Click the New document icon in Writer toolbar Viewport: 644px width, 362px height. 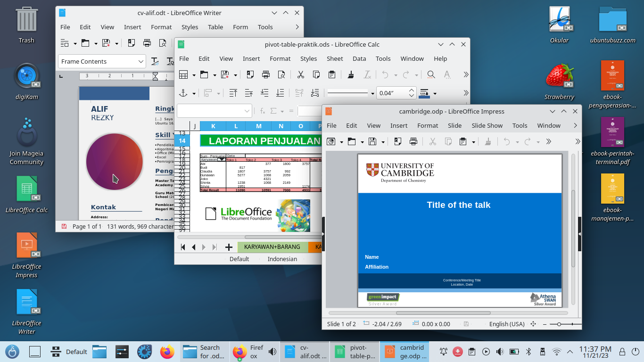65,43
